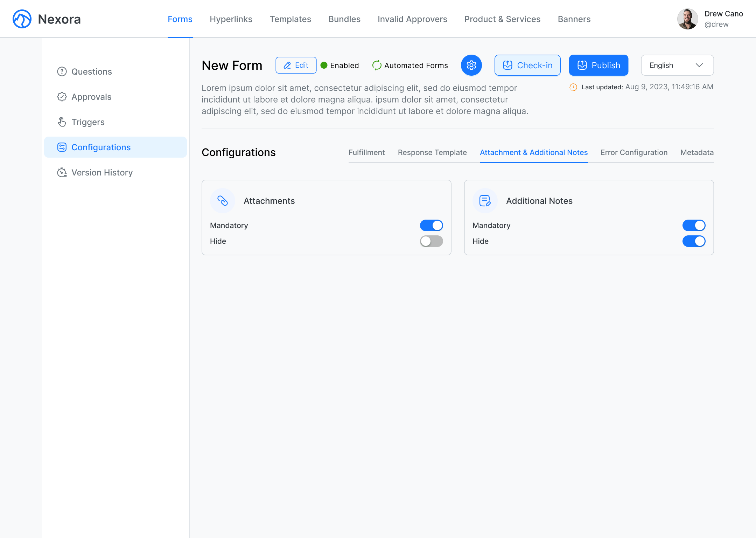This screenshot has height=538, width=756.
Task: Publish the New Form
Action: pos(598,65)
